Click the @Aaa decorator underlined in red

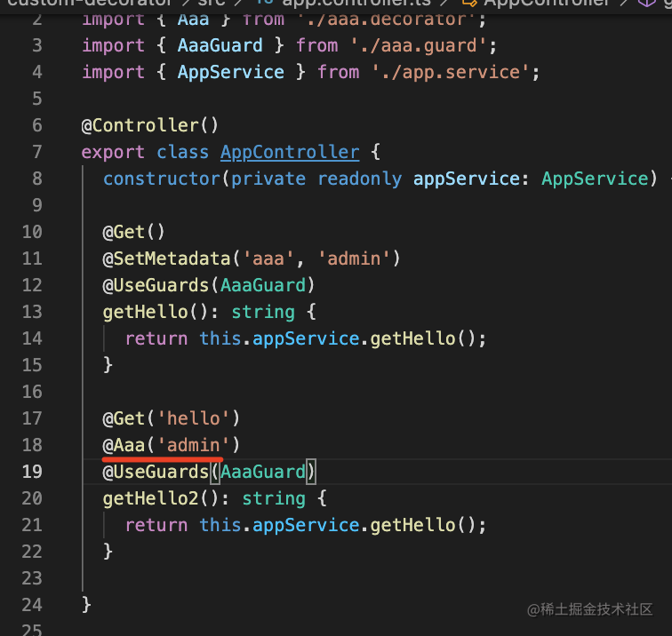click(x=129, y=445)
